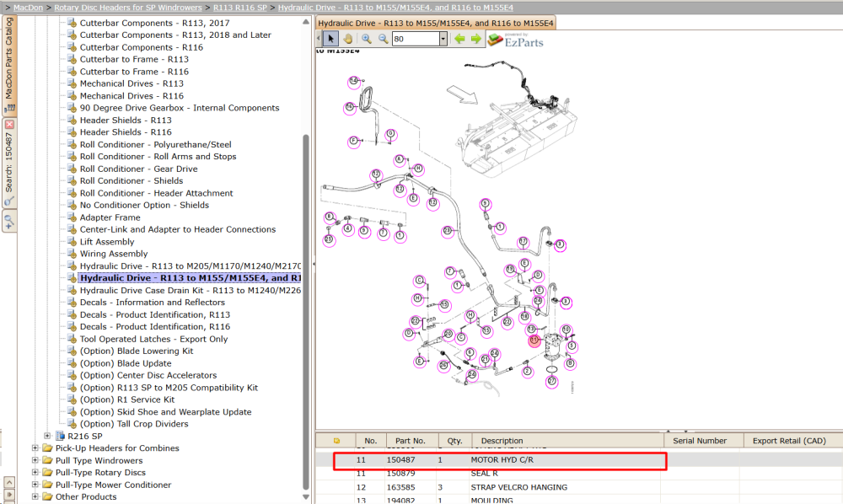Select the Hydraulic Drive diagram tab
Screen dimensions: 843x504
point(436,23)
